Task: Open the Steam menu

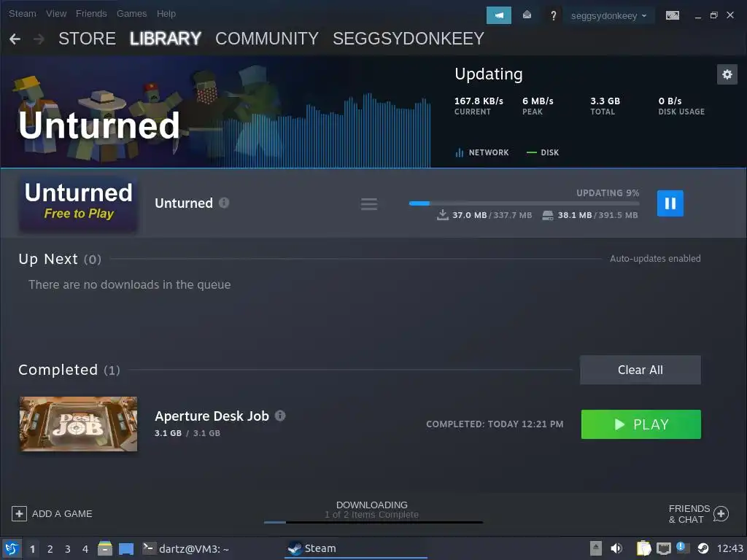Action: (23, 14)
